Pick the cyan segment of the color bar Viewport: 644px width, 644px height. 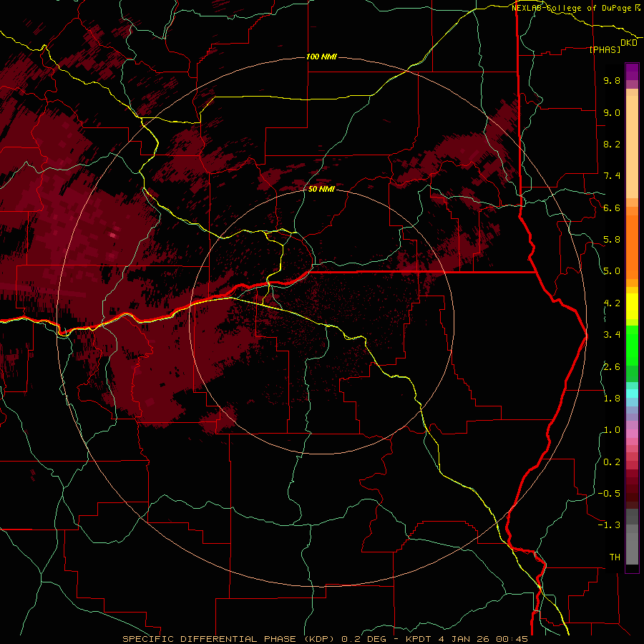pyautogui.click(x=632, y=393)
